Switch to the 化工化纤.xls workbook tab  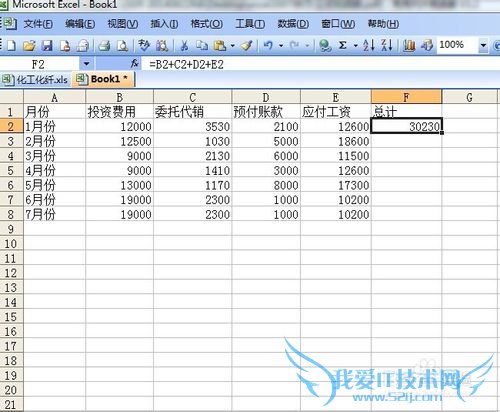(x=35, y=80)
